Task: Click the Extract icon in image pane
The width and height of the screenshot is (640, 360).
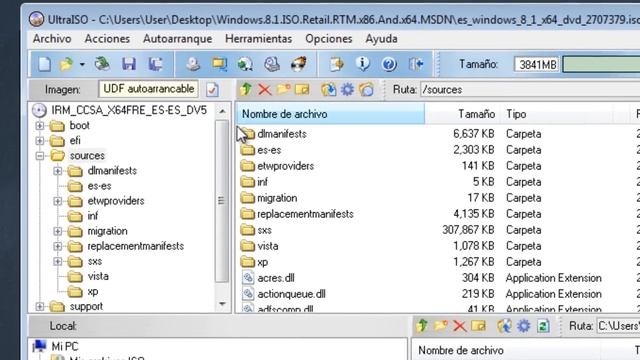Action: 329,89
